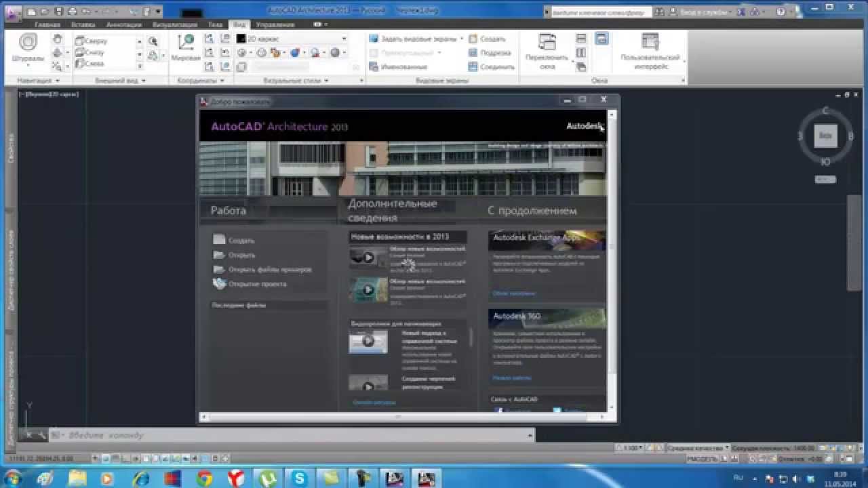Toggle the highlighted drawing tabs button in Окна panel
The height and width of the screenshot is (488, 868).
(x=601, y=39)
